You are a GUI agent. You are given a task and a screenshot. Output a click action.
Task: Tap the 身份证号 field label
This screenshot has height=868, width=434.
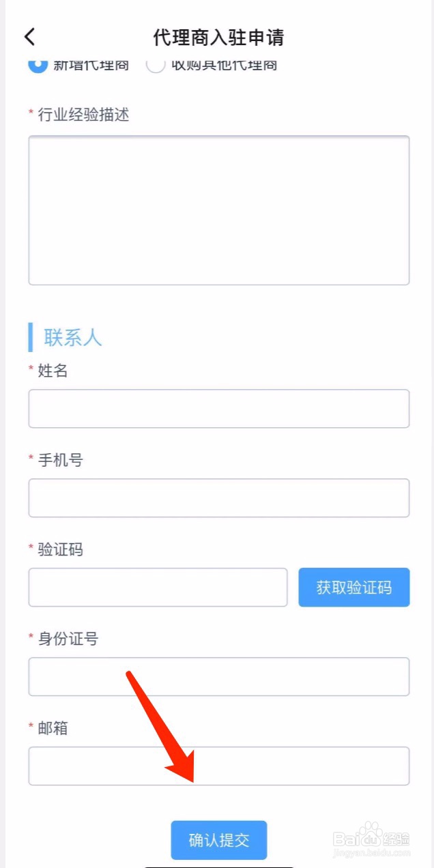tap(68, 639)
